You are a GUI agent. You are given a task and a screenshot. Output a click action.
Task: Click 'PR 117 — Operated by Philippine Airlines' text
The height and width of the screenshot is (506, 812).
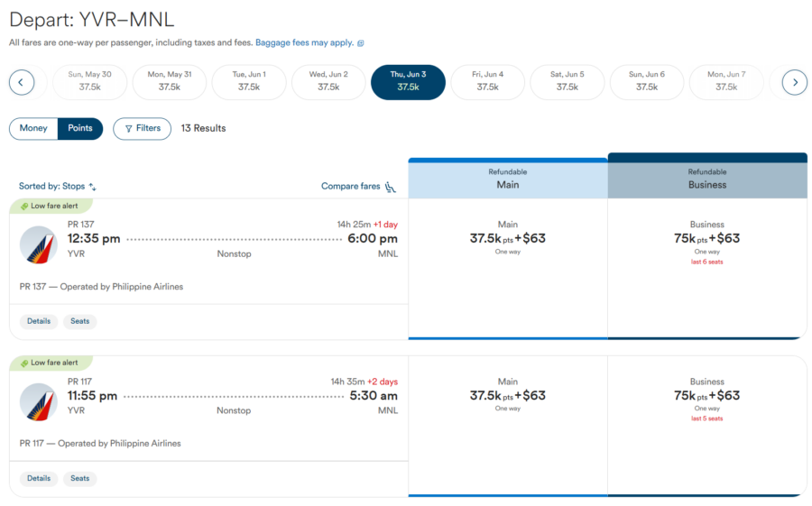tap(100, 444)
